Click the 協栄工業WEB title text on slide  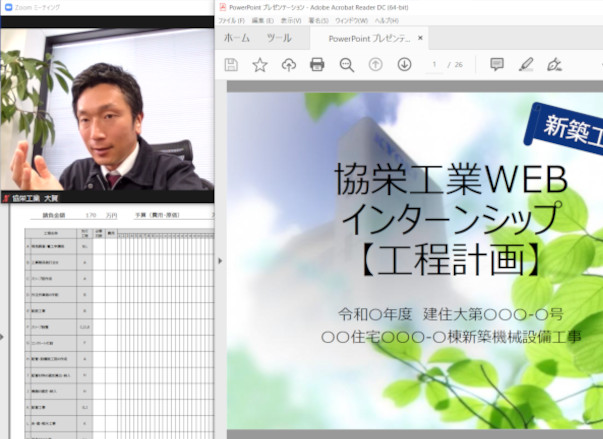pyautogui.click(x=451, y=180)
